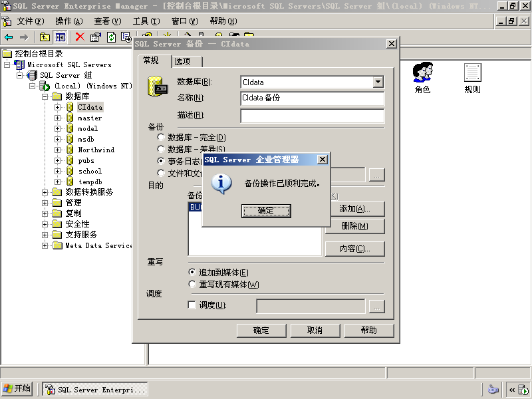This screenshot has width=532, height=399.
Task: Click the red X Delete toolbar icon
Action: pyautogui.click(x=80, y=37)
